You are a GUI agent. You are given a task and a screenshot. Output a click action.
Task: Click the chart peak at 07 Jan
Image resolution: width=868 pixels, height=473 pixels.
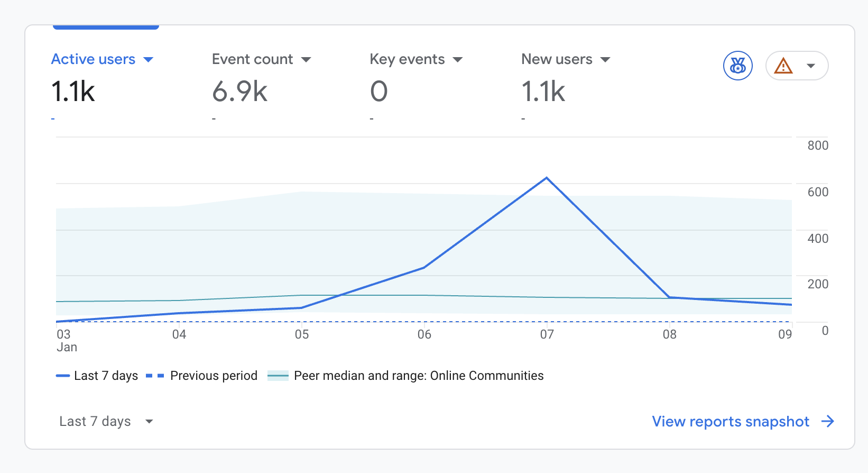547,178
